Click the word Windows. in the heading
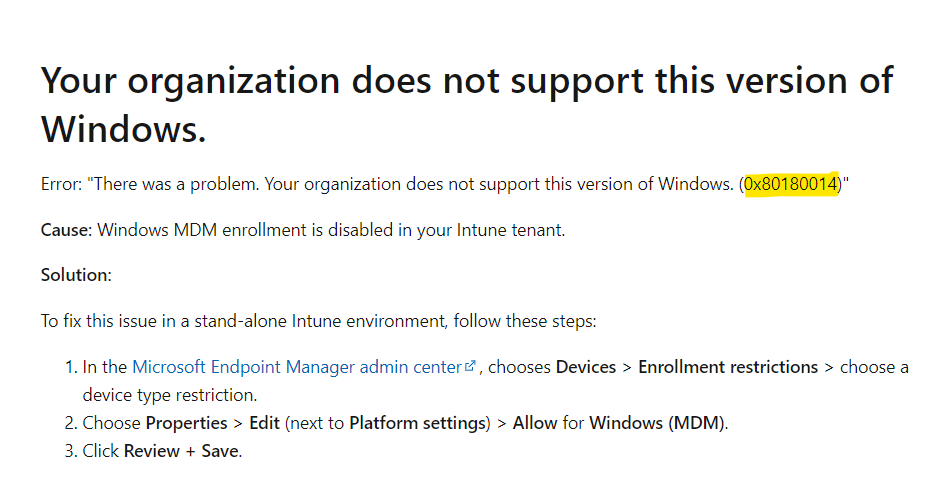The width and height of the screenshot is (943, 487). [123, 129]
